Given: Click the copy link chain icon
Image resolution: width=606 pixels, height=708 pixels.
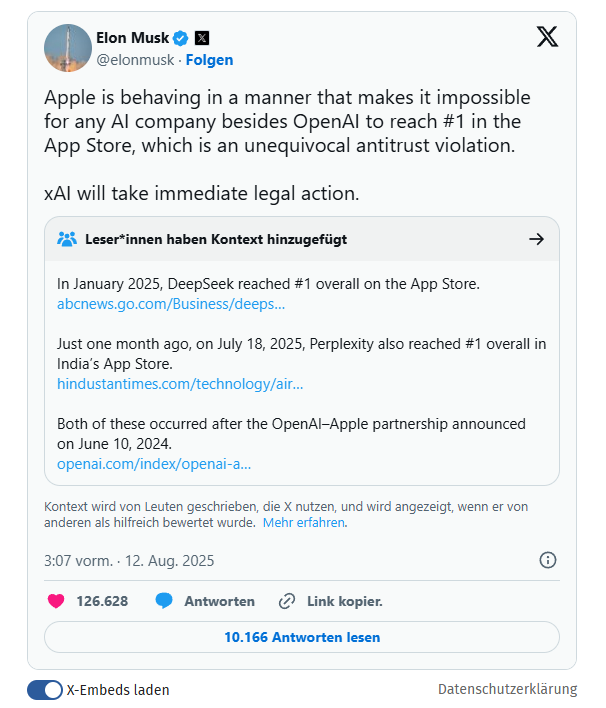Looking at the screenshot, I should click(x=287, y=601).
